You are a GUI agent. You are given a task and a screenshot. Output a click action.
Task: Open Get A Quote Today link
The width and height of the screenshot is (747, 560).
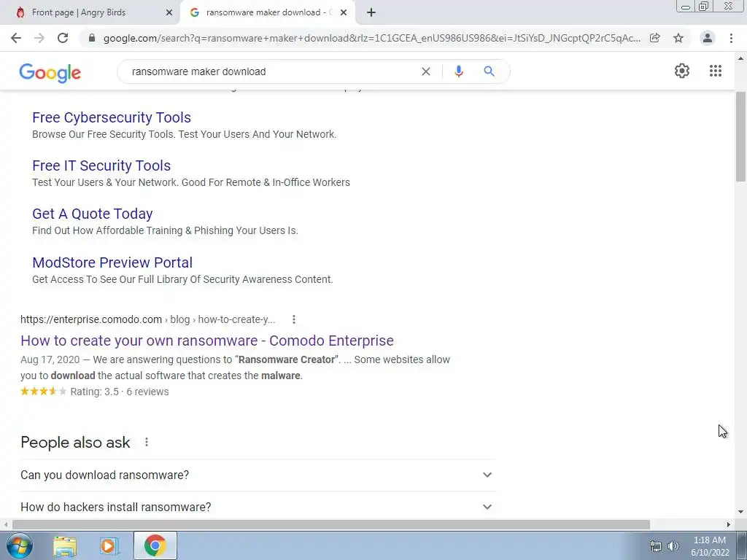click(93, 214)
